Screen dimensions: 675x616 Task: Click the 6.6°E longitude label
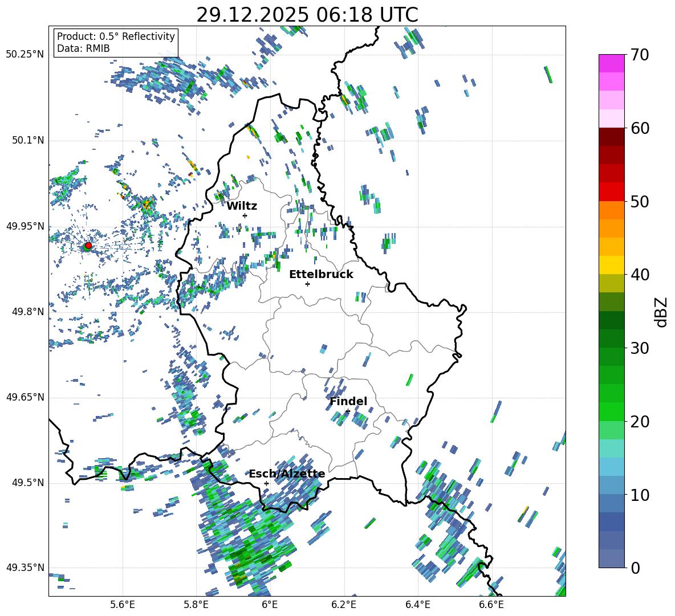tap(491, 605)
